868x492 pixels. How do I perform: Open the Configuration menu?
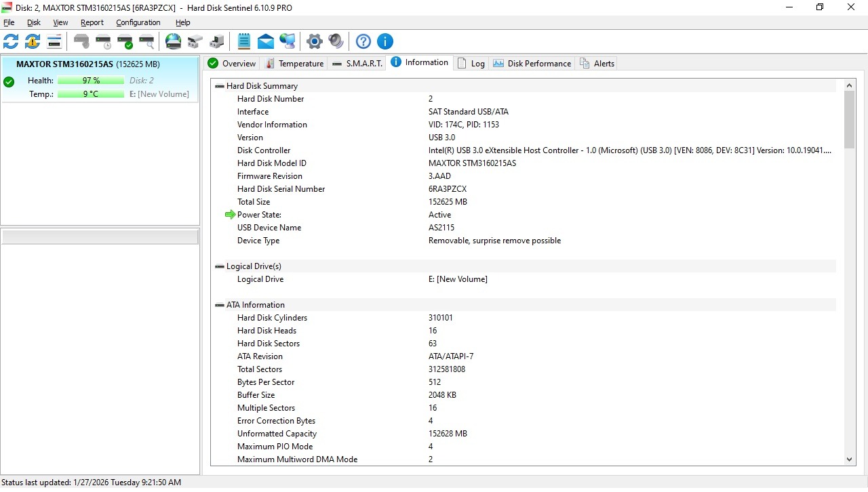click(x=138, y=22)
